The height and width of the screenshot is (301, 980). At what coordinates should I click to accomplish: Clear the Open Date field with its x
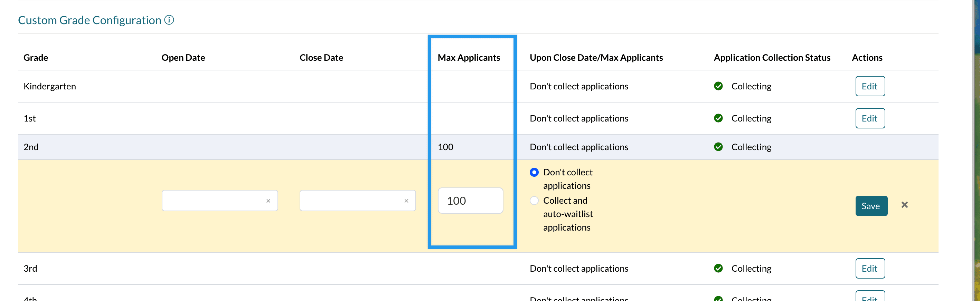coord(268,201)
